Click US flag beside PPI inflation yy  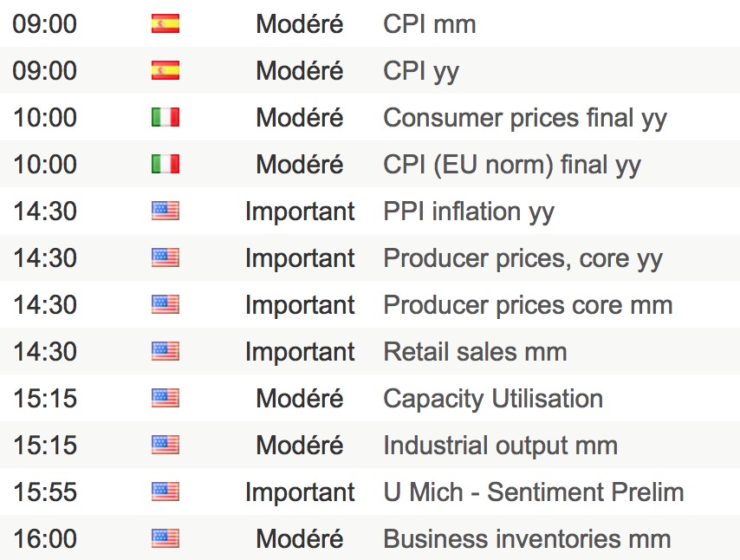pyautogui.click(x=165, y=211)
